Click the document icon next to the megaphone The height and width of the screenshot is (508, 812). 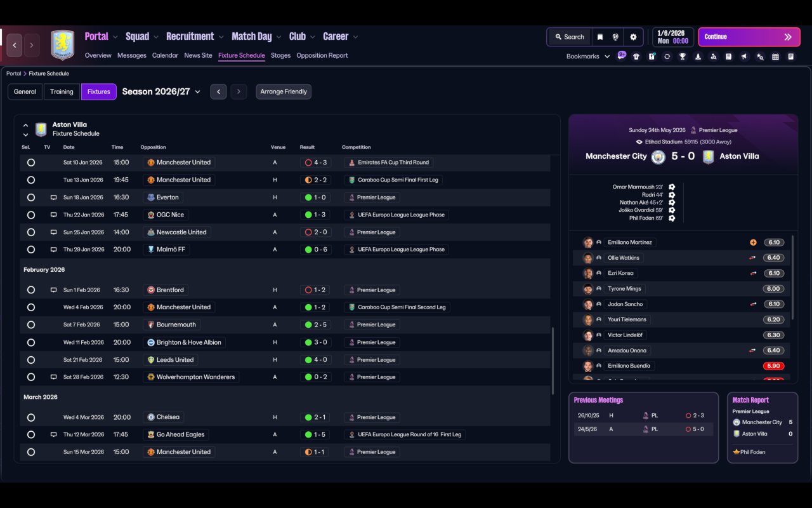pos(729,57)
